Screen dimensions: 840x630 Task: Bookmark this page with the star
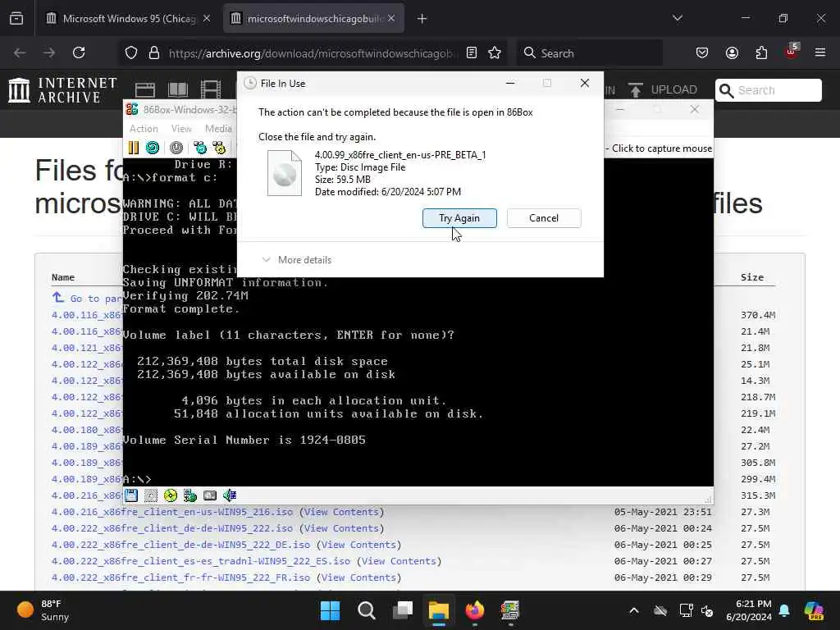pyautogui.click(x=495, y=52)
